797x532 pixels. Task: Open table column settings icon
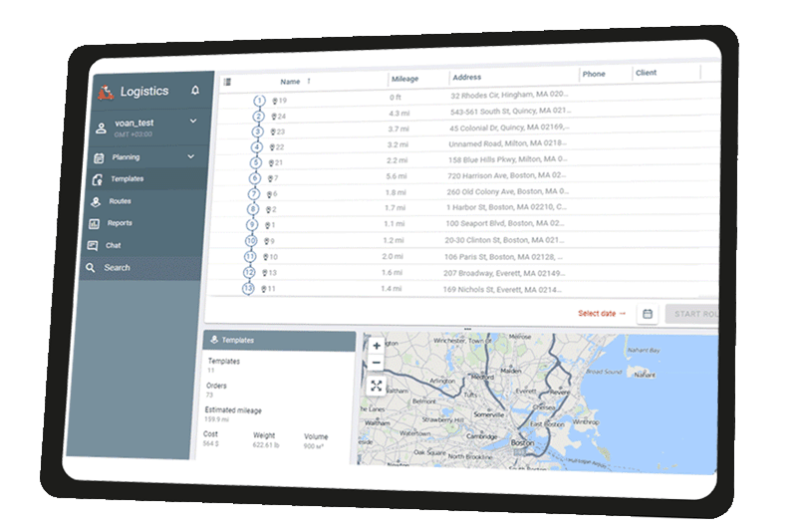[227, 82]
